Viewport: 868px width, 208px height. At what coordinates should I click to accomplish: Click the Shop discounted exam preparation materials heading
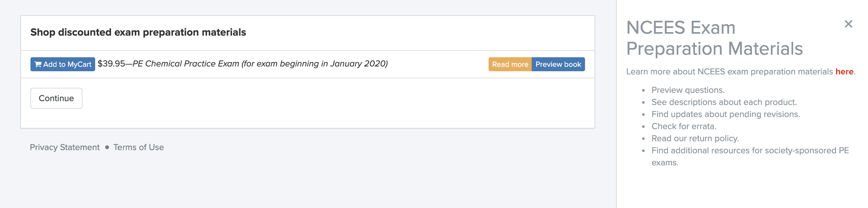coord(138,32)
